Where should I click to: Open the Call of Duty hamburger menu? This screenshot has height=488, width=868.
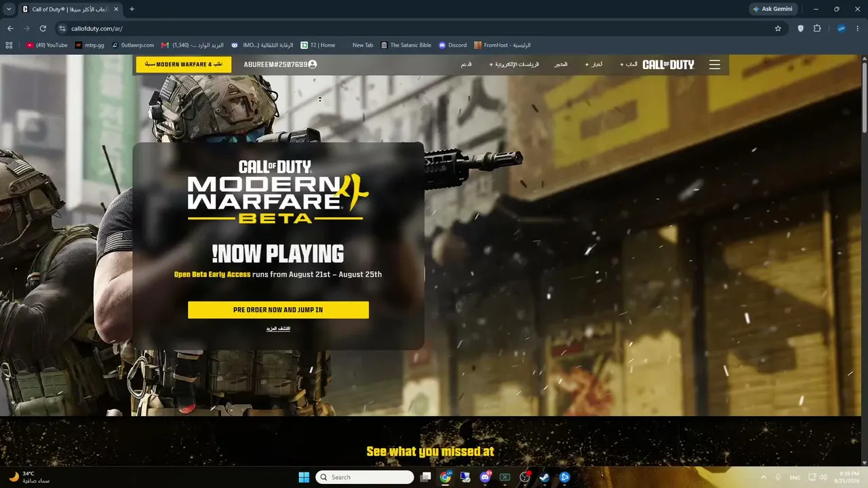[715, 64]
